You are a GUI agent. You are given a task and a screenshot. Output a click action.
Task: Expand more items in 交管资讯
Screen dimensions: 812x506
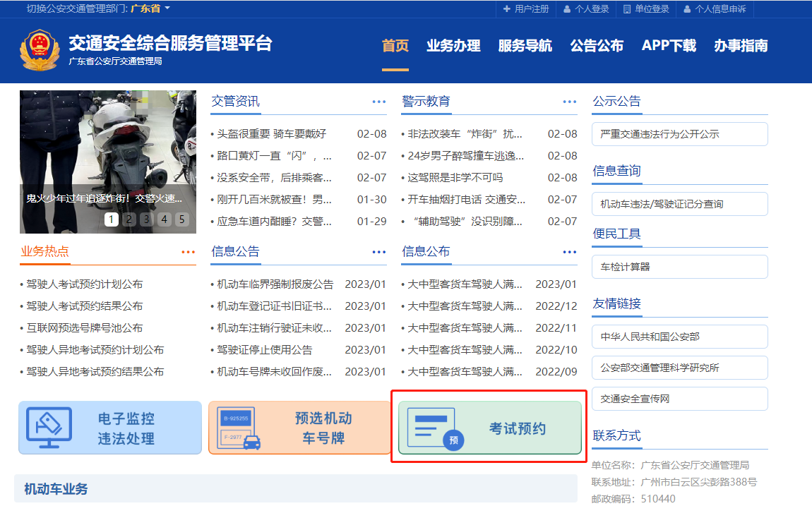tap(379, 102)
